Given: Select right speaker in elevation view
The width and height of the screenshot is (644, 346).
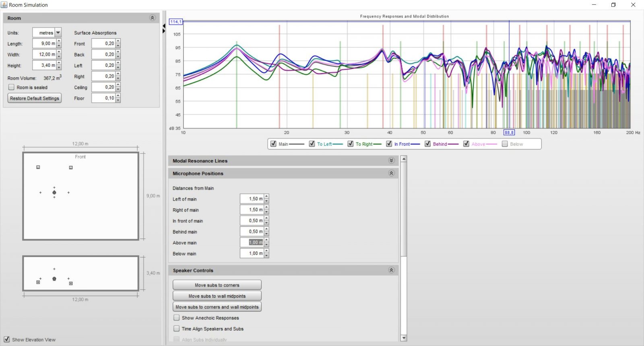Looking at the screenshot, I should pyautogui.click(x=71, y=283).
